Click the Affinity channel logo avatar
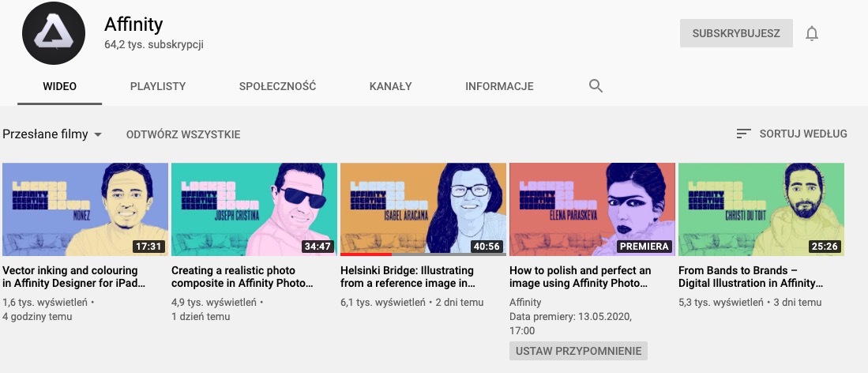Screen dimensions: 868x373 [54, 33]
